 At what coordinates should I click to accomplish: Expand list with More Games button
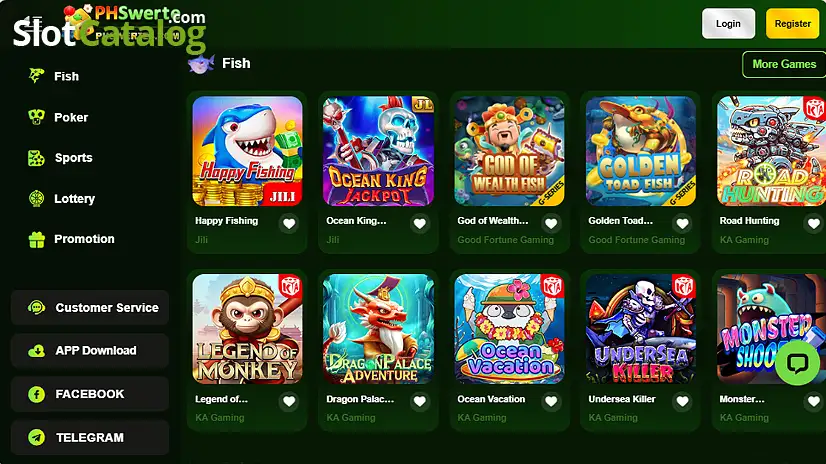tap(784, 64)
